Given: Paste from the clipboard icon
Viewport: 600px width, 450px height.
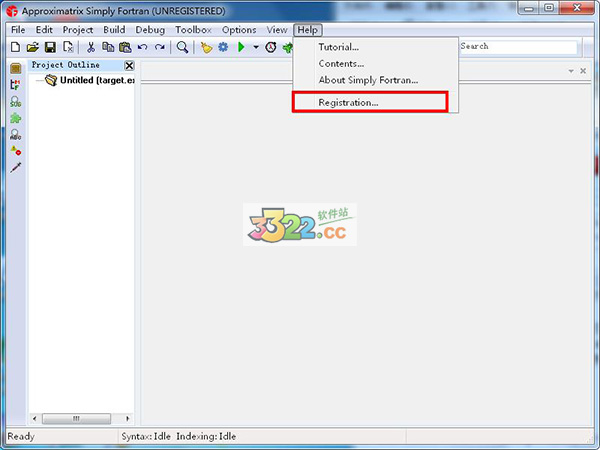Looking at the screenshot, I should click(125, 47).
